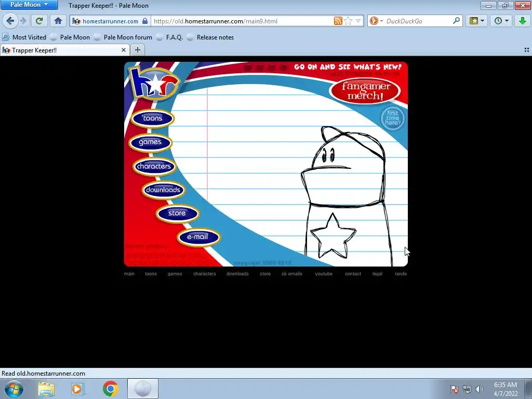Open the Release notes bookmark
Viewport: 532px width, 399px height.
[210, 37]
